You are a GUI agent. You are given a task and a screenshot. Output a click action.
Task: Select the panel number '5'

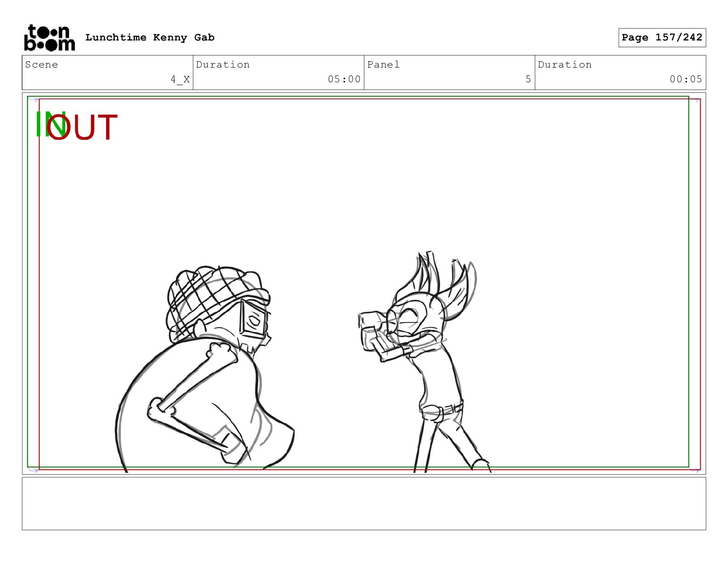pyautogui.click(x=529, y=79)
